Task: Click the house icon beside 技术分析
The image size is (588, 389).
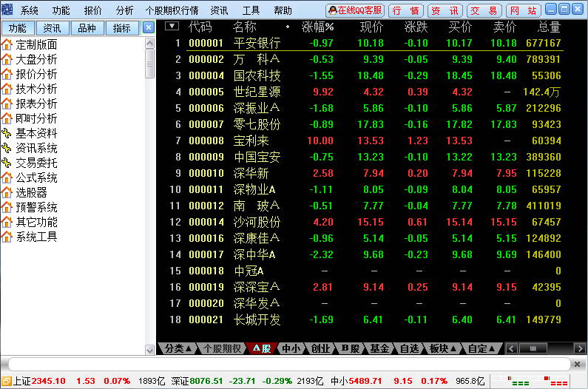Action: click(x=7, y=89)
